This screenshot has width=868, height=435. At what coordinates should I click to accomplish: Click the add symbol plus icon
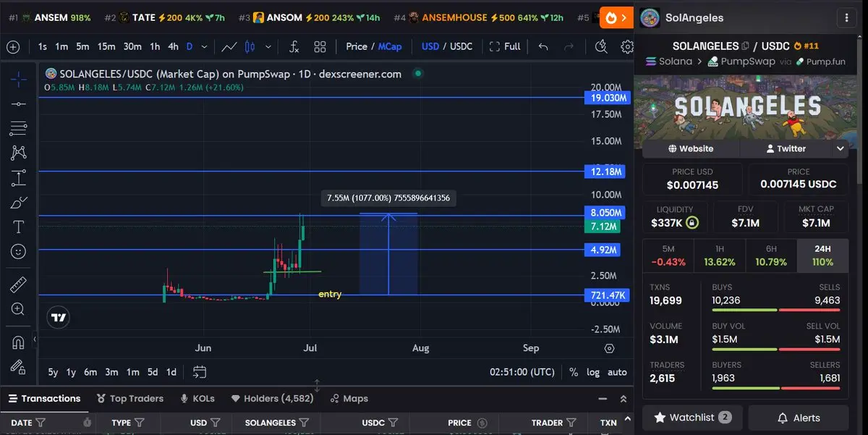(13, 47)
